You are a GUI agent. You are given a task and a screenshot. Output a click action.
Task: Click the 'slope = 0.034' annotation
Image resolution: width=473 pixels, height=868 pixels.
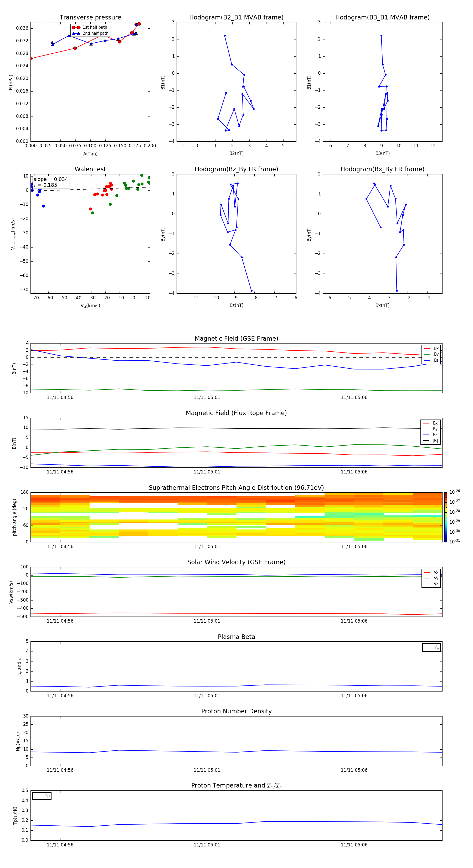coord(50,179)
